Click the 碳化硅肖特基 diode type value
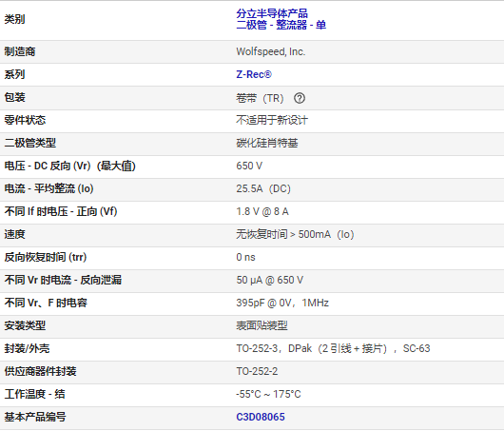Viewport: 504px width, 431px height. 267,143
